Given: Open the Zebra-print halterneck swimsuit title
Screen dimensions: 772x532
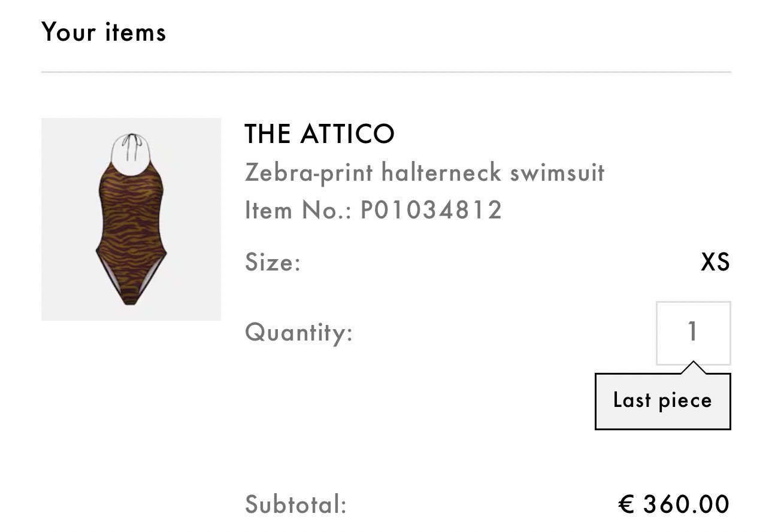Looking at the screenshot, I should click(424, 173).
